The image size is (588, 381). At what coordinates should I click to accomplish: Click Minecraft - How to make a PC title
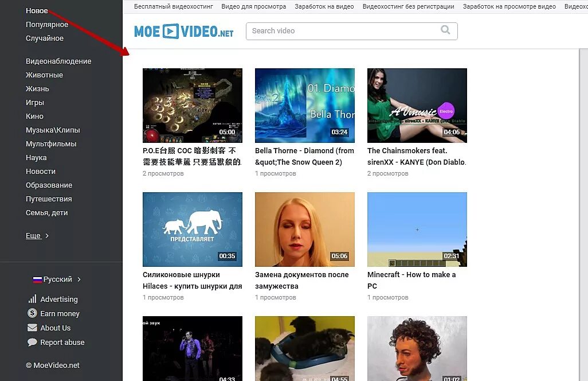click(x=411, y=281)
